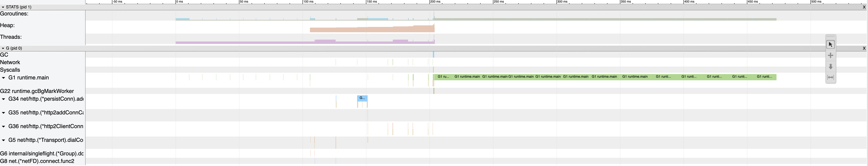This screenshot has width=868, height=166.
Task: Collapse the STATS (pid 1) section
Action: pos(3,7)
